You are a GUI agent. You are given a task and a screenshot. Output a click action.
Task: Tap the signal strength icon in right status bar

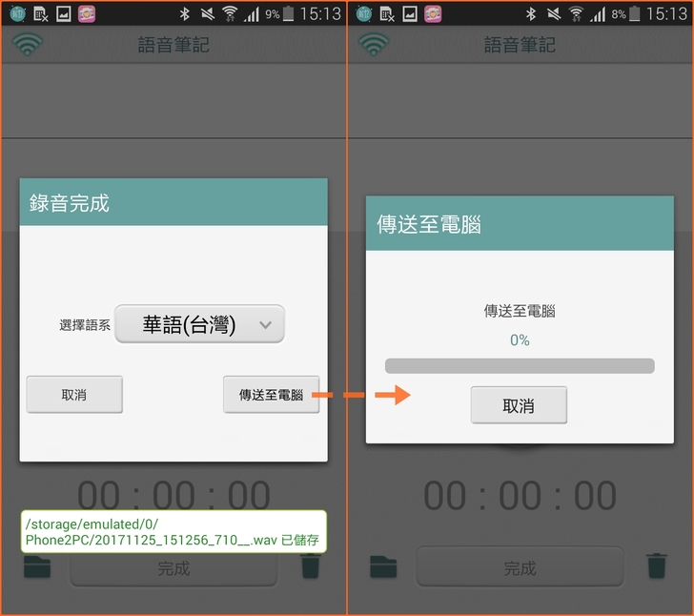coord(598,14)
